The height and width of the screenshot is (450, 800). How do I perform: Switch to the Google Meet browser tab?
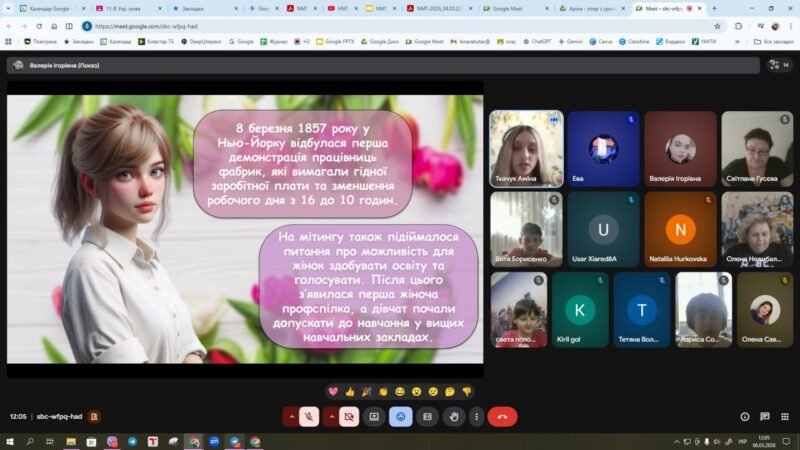click(x=512, y=8)
